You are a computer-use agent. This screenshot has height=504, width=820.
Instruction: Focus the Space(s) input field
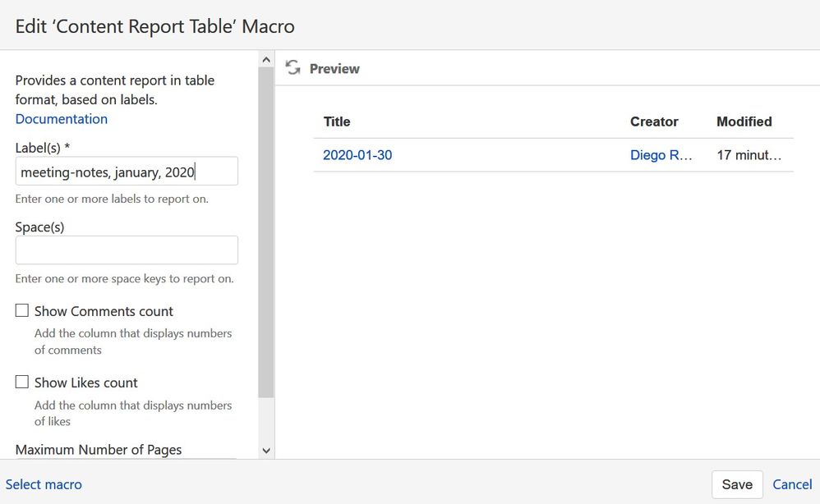click(127, 250)
